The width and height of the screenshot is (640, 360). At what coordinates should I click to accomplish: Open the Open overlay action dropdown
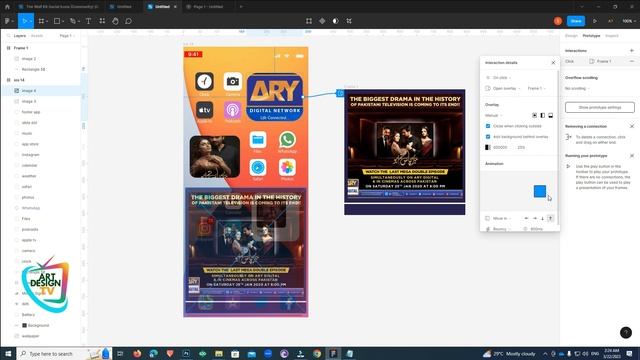[x=503, y=88]
